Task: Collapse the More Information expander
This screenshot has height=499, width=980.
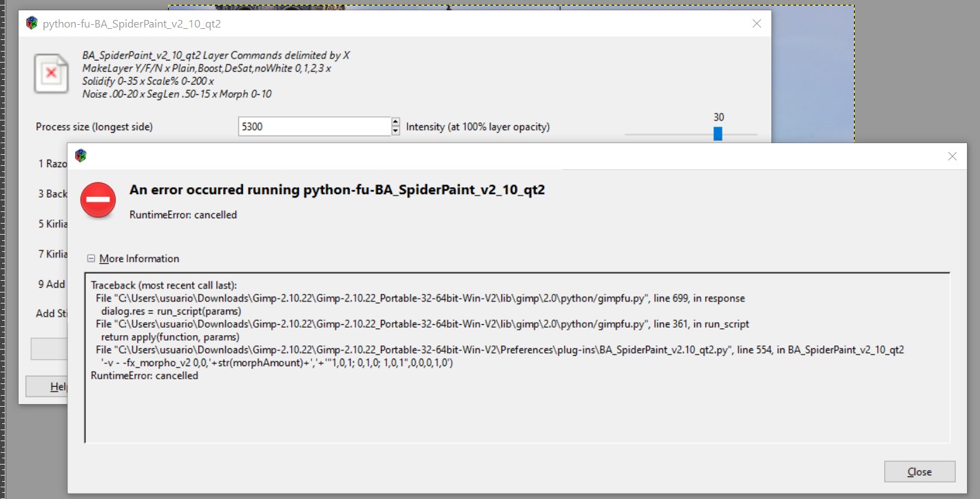Action: (90, 259)
